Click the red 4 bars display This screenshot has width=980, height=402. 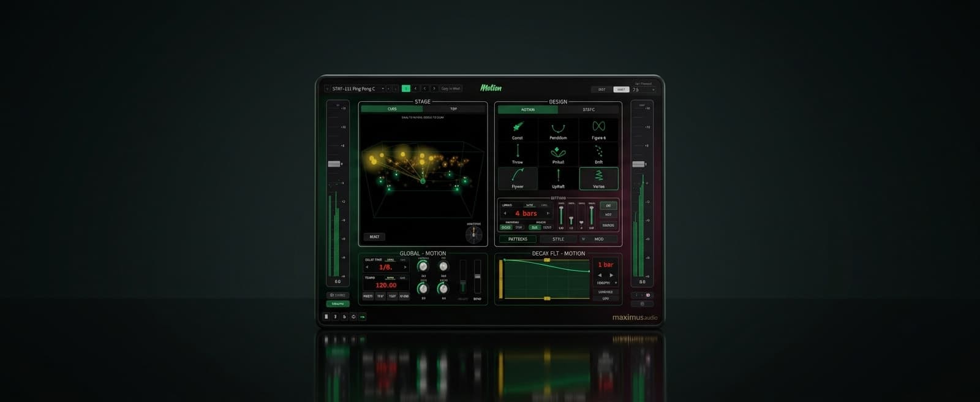click(x=526, y=213)
